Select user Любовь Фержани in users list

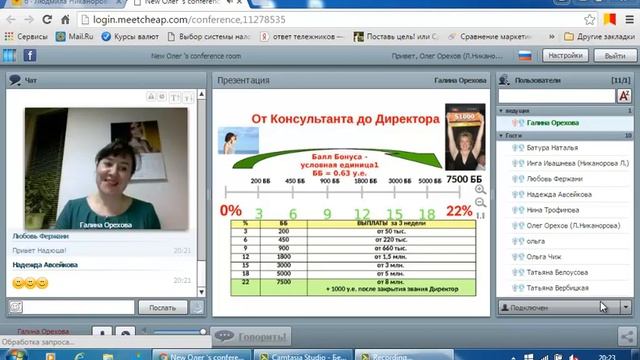click(x=565, y=179)
